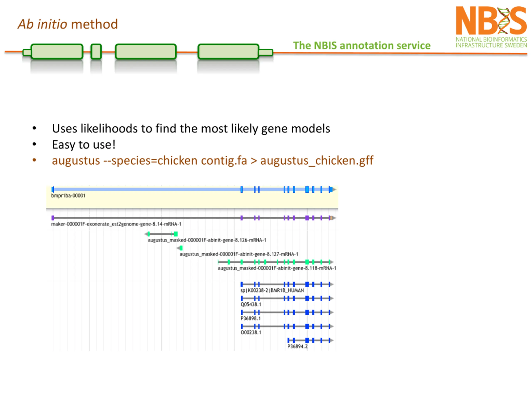Click the wide blue exon on bmpr1ba track

pyautogui.click(x=307, y=190)
